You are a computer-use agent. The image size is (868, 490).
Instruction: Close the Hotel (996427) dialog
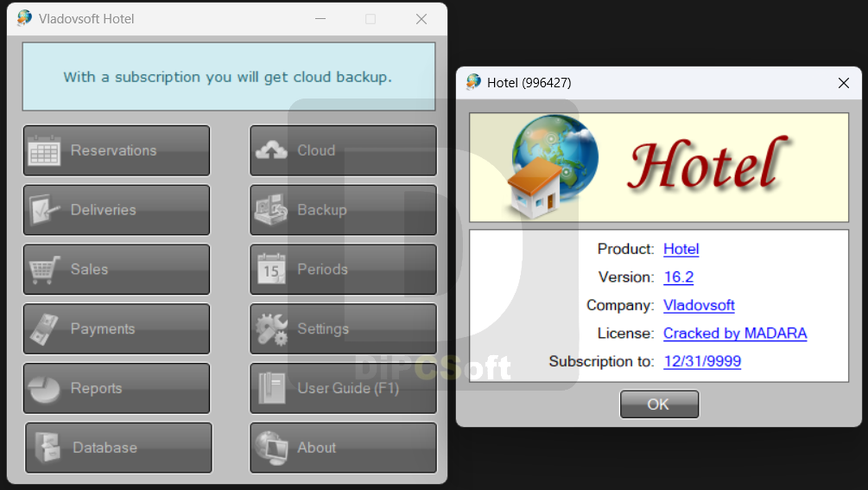click(x=843, y=83)
